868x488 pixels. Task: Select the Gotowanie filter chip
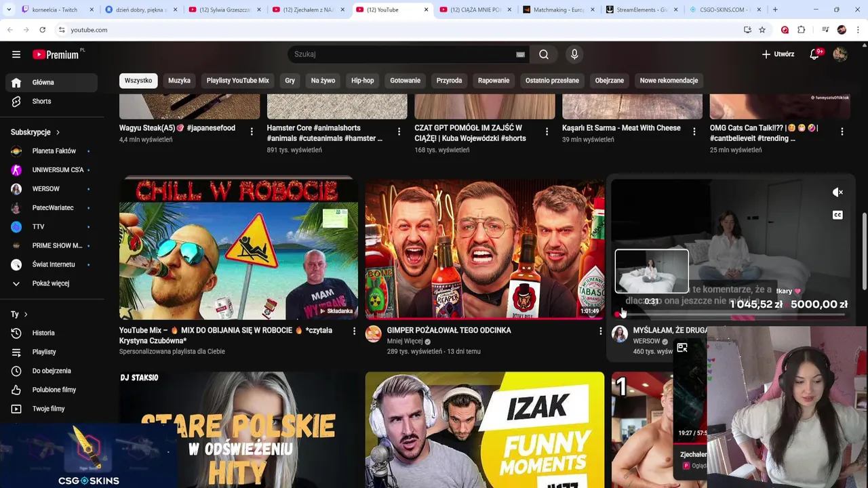click(x=405, y=81)
